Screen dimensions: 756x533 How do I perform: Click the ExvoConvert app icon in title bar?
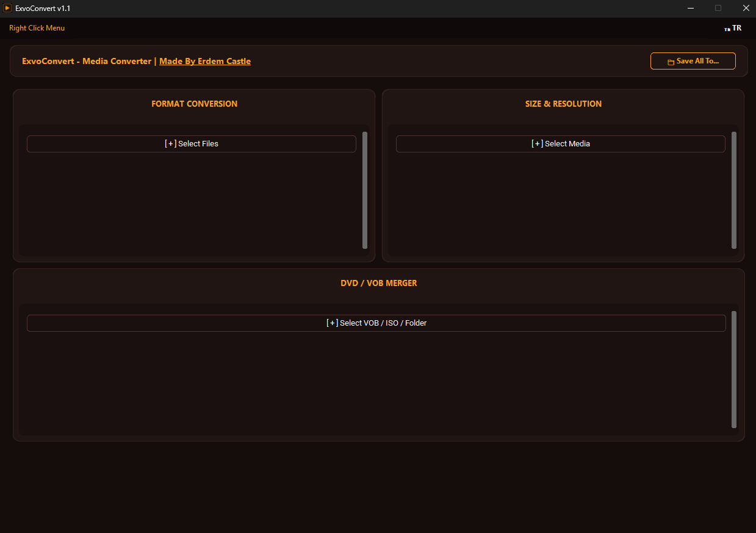coord(8,8)
